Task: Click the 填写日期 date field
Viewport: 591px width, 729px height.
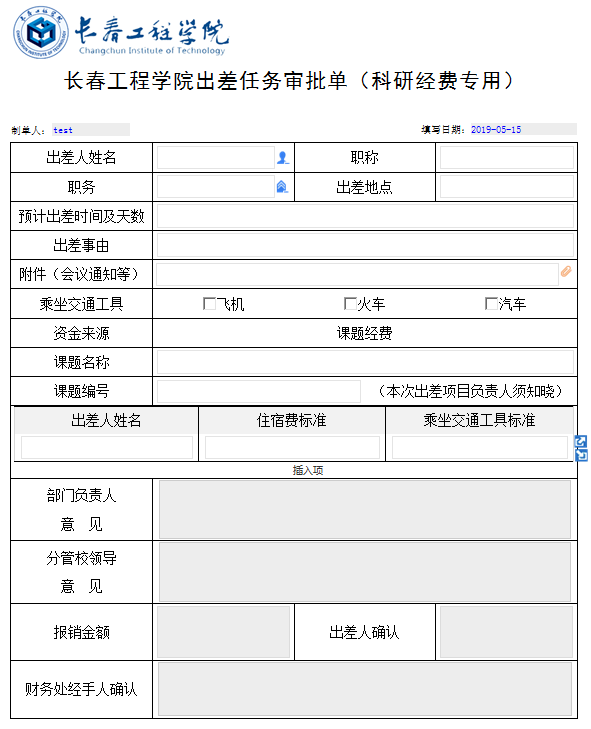Action: 523,129
